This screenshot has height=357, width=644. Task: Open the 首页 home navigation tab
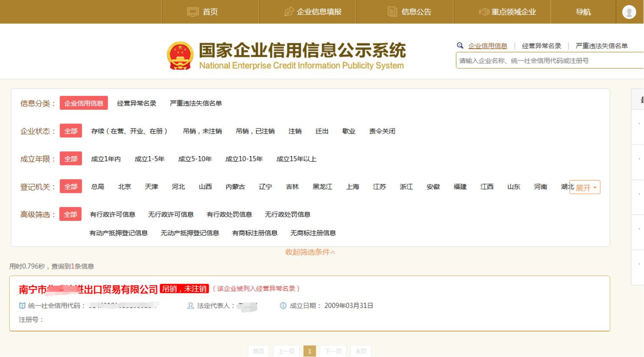pos(210,12)
